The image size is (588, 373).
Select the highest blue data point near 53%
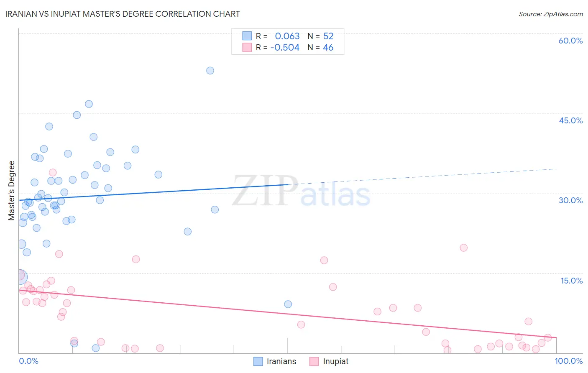click(x=210, y=70)
